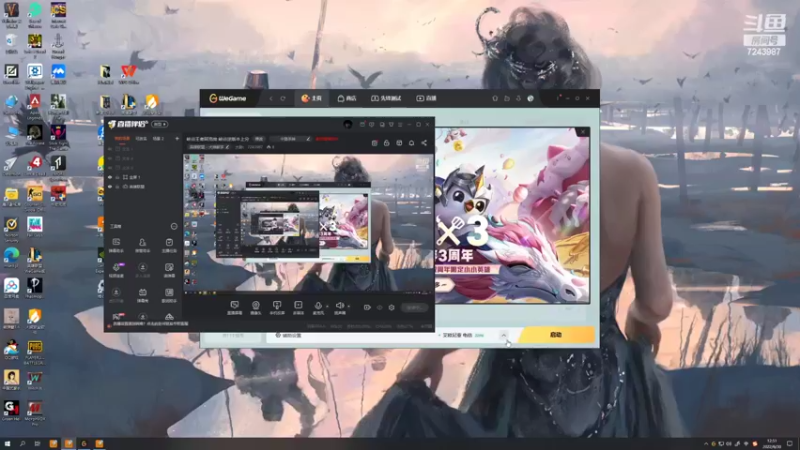Open the WeGame 直播 tab

pos(426,98)
